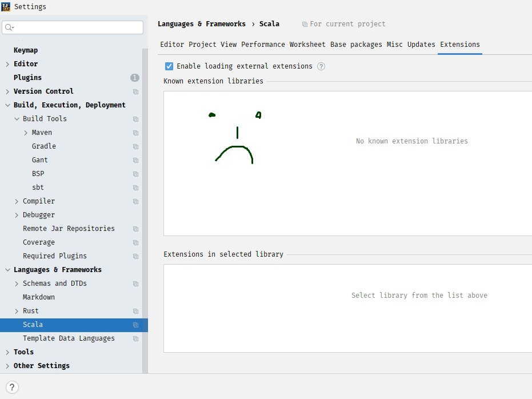
Task: Expand the Editor settings node
Action: point(7,64)
